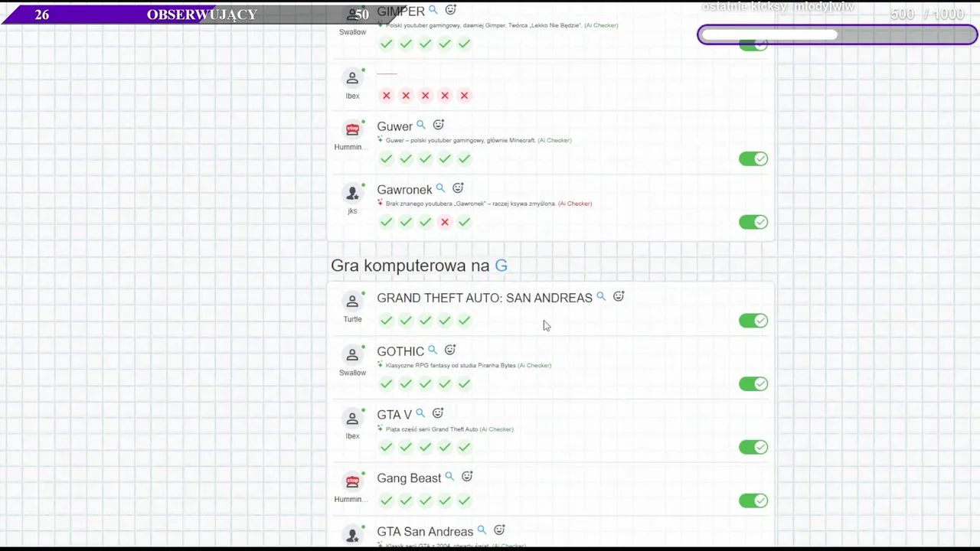React to GRAND THEFT AUTO: SAN ANDREAS answer
The width and height of the screenshot is (980, 551).
pos(619,296)
